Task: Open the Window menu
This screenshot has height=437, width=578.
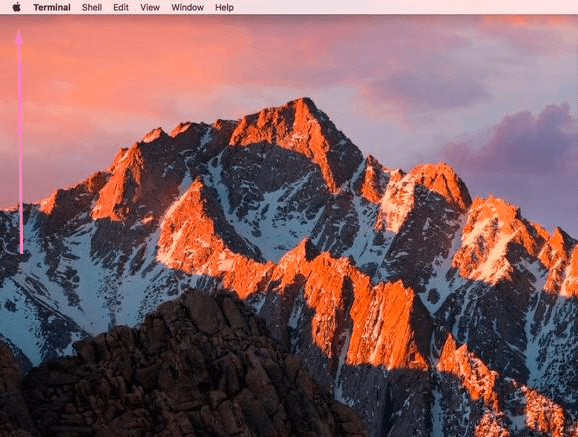Action: 188,7
